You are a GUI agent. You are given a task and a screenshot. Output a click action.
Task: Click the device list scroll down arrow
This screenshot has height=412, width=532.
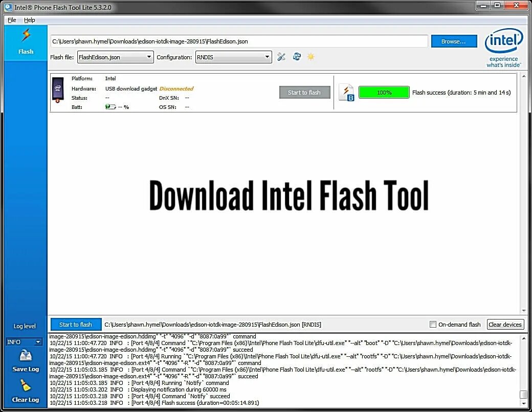(524, 311)
